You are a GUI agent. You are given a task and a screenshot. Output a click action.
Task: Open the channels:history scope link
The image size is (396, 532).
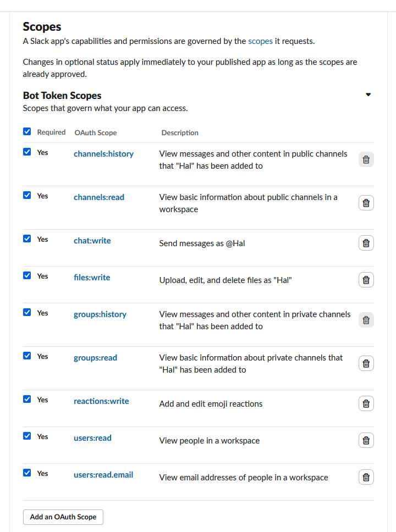click(x=103, y=154)
